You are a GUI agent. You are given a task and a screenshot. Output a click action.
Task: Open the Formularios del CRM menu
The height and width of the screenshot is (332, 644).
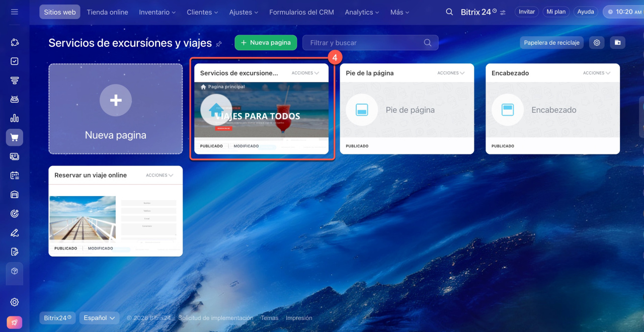pyautogui.click(x=301, y=12)
